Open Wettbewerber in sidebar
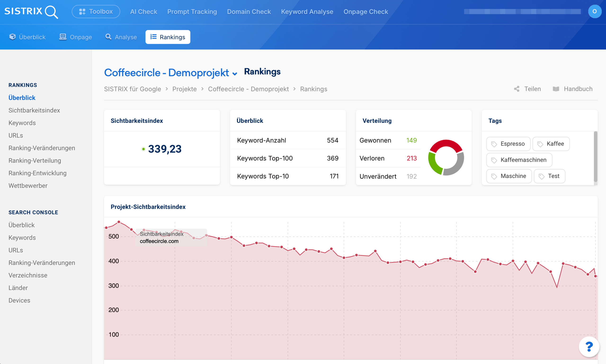 coord(28,186)
